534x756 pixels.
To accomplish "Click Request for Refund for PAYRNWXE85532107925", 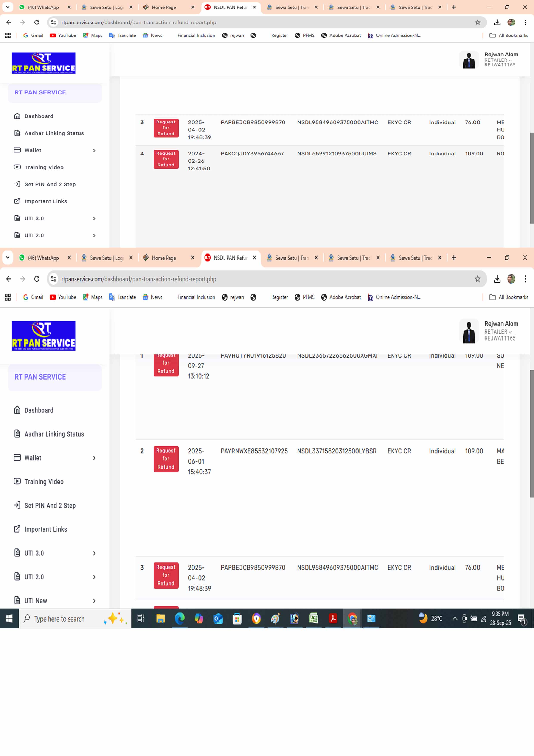I will click(166, 459).
